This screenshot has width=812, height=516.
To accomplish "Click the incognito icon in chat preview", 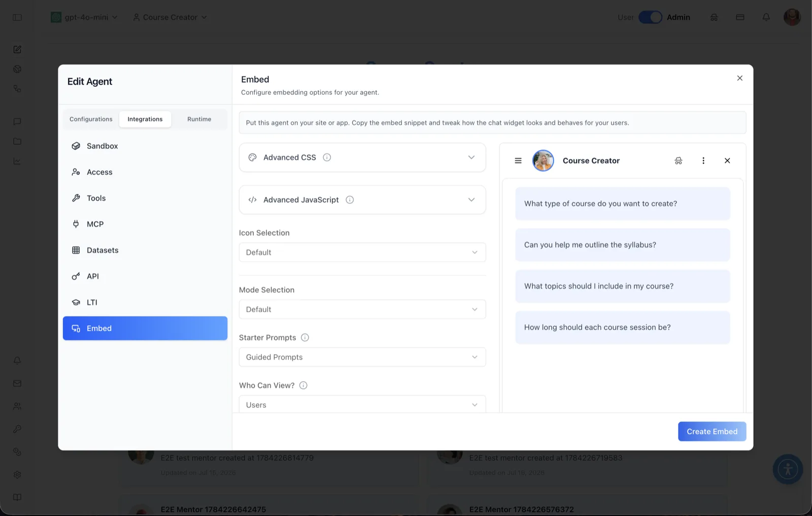I will [679, 161].
